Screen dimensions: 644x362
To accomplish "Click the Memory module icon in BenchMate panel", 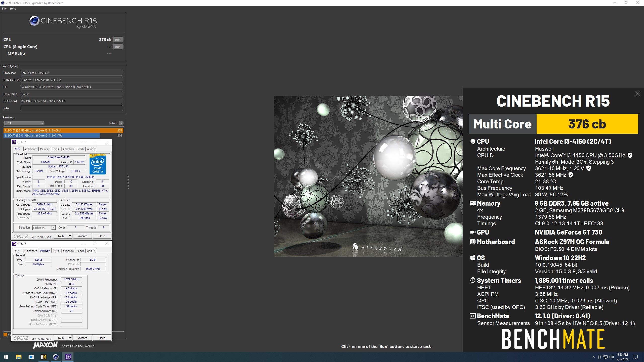I will click(473, 203).
